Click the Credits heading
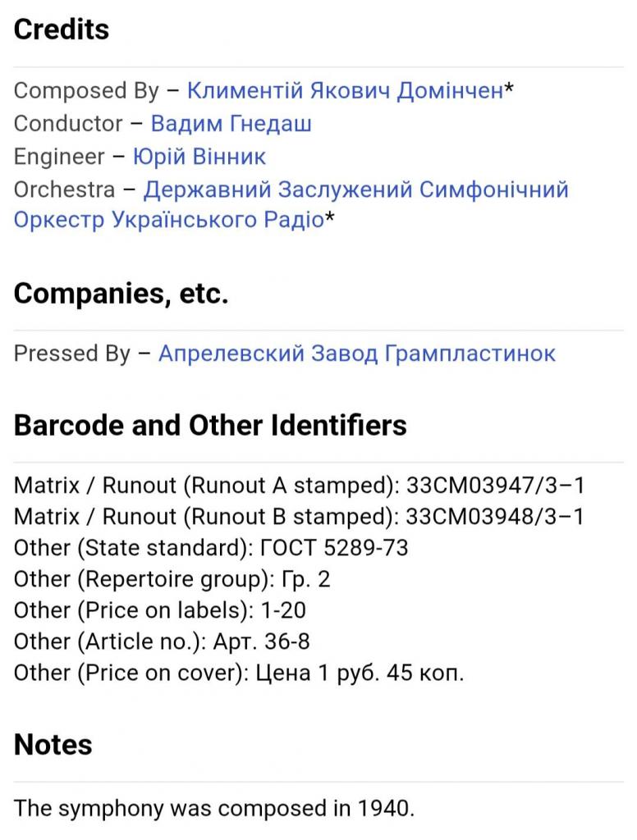The width and height of the screenshot is (637, 840). (62, 30)
